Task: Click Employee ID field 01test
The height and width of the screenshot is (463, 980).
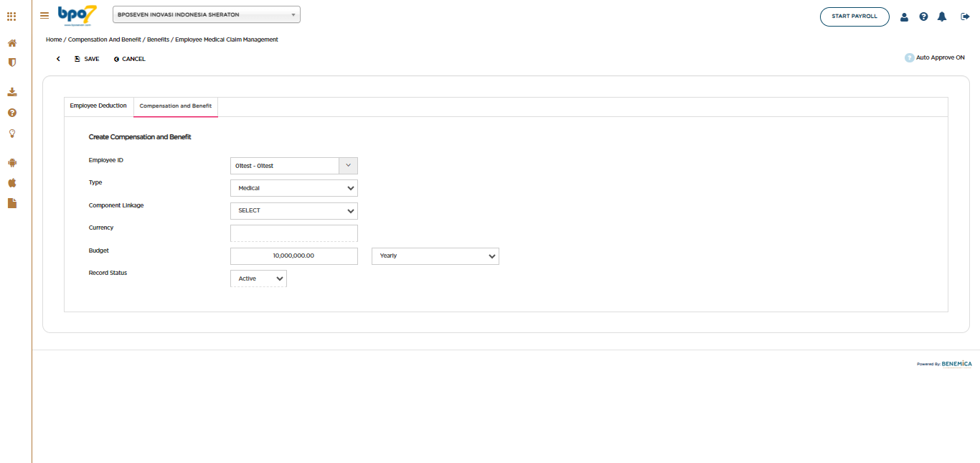Action: point(285,166)
